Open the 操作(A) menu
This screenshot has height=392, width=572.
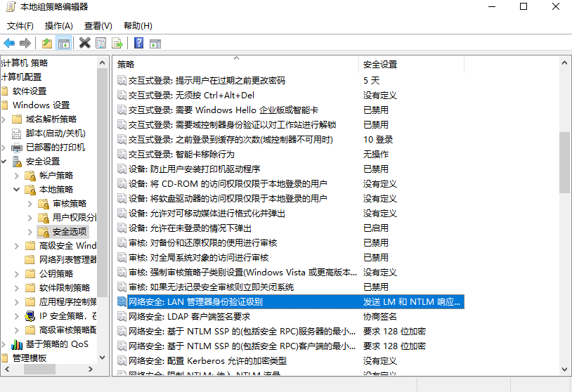pyautogui.click(x=59, y=26)
